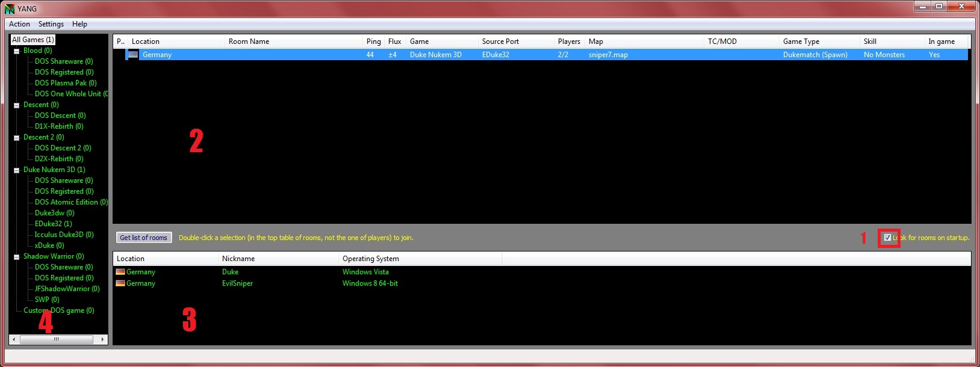Select All Games (1) in tree
Screen dimensions: 980x367
click(33, 40)
